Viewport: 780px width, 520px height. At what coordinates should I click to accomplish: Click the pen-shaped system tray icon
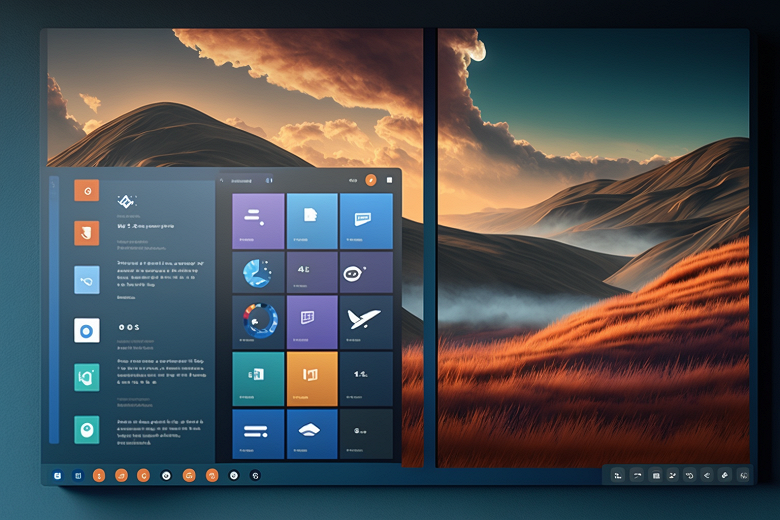[x=725, y=476]
